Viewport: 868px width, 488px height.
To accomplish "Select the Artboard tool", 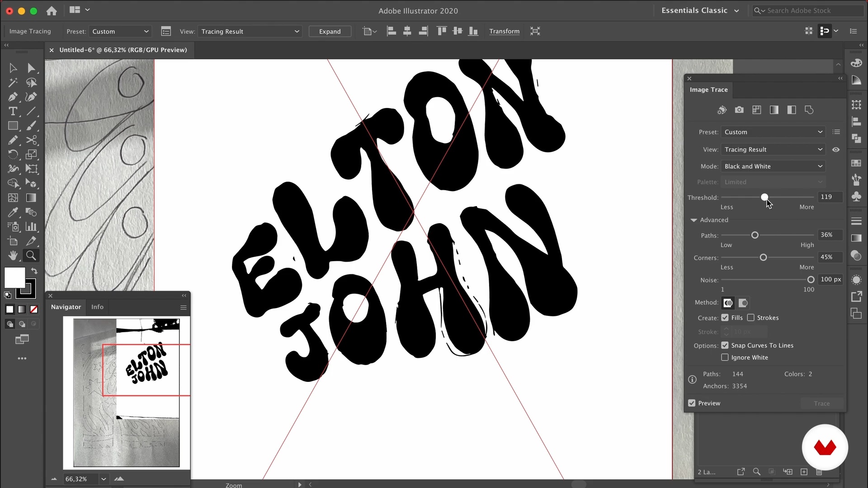I will click(13, 241).
